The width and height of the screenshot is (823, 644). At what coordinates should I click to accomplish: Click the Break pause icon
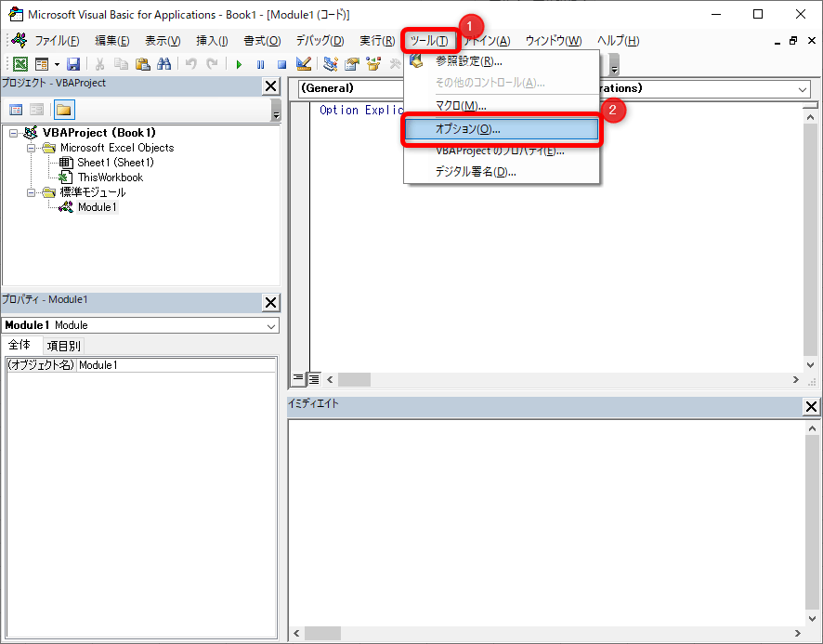pos(260,65)
